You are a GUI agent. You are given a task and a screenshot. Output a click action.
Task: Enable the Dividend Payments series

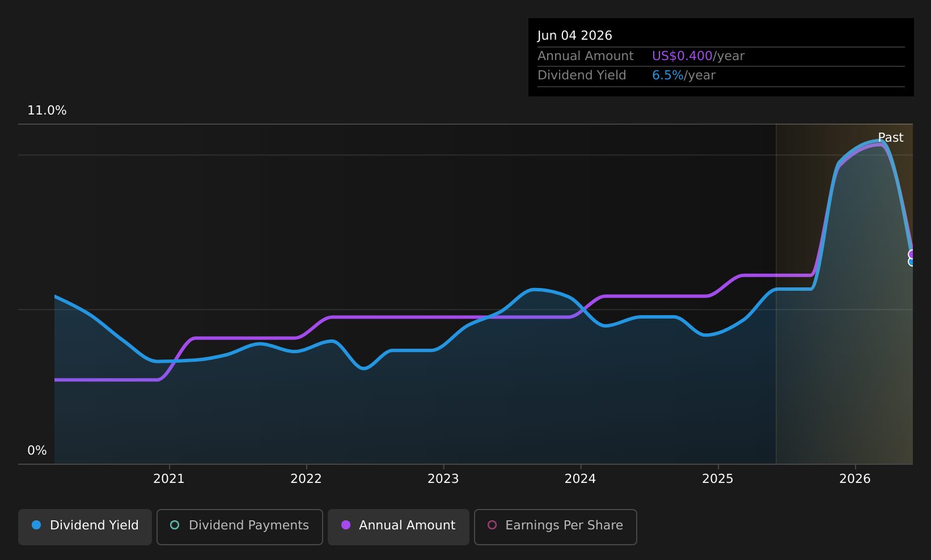pyautogui.click(x=240, y=527)
